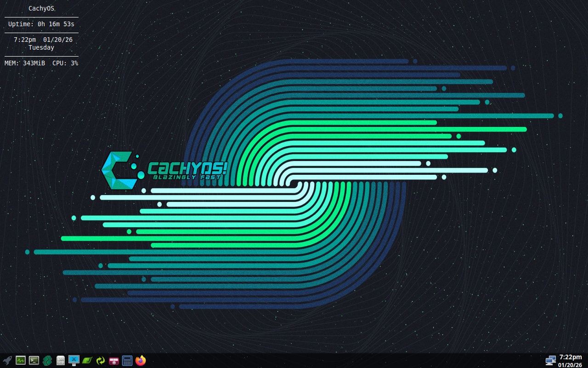The height and width of the screenshot is (368, 588).
Task: Click the green CachyOS hexagon icon
Action: coord(47,361)
